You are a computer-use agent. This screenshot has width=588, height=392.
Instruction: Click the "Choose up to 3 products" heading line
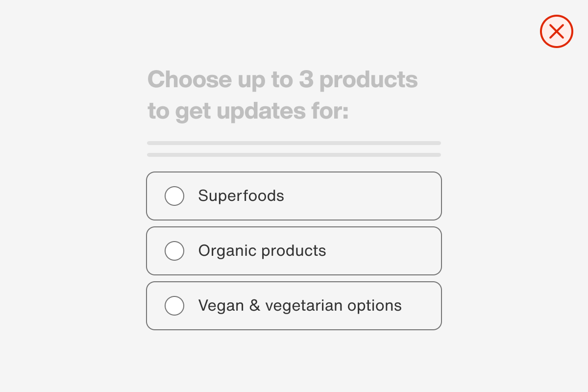coord(282,79)
